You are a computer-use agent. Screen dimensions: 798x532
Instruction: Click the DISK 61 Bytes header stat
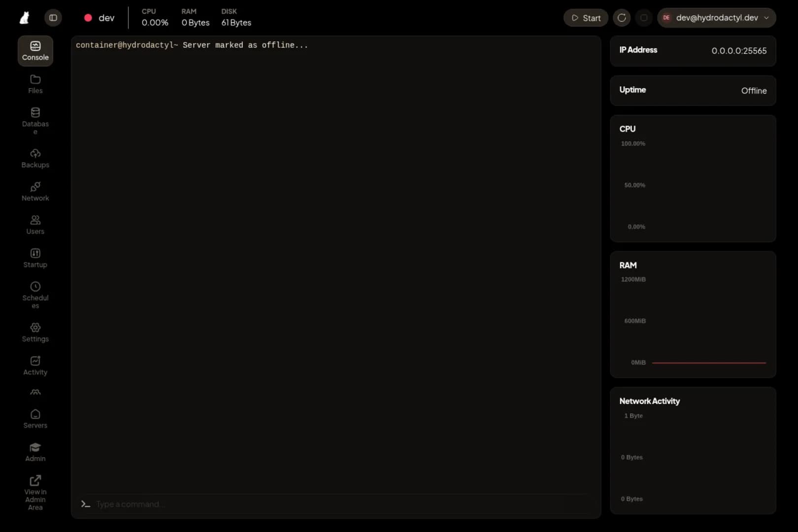(x=236, y=17)
